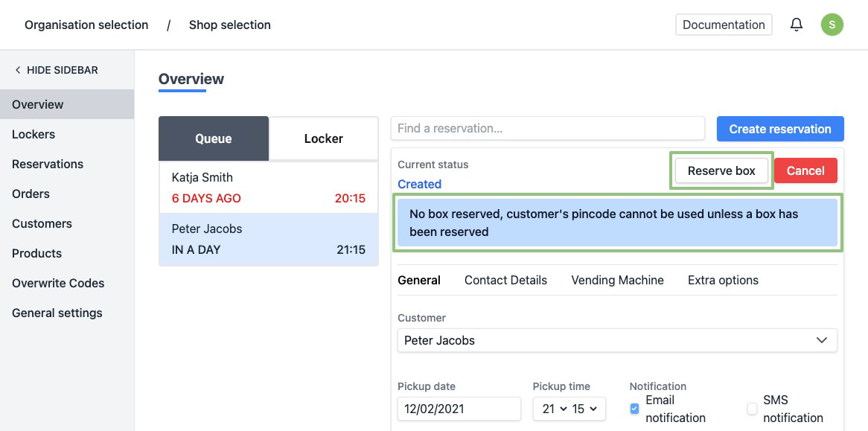Select the Vending Machine tab
868x431 pixels.
(617, 280)
